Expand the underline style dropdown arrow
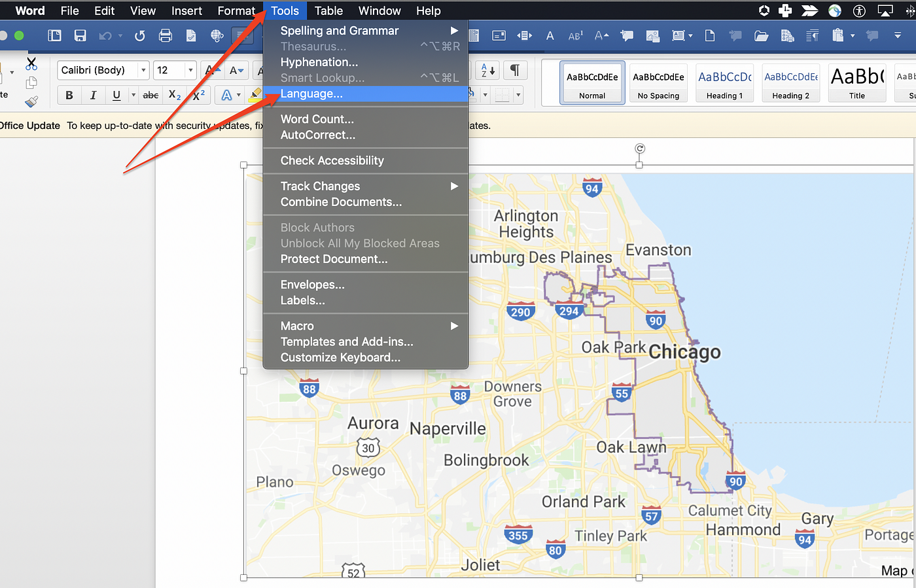916x588 pixels. point(133,95)
